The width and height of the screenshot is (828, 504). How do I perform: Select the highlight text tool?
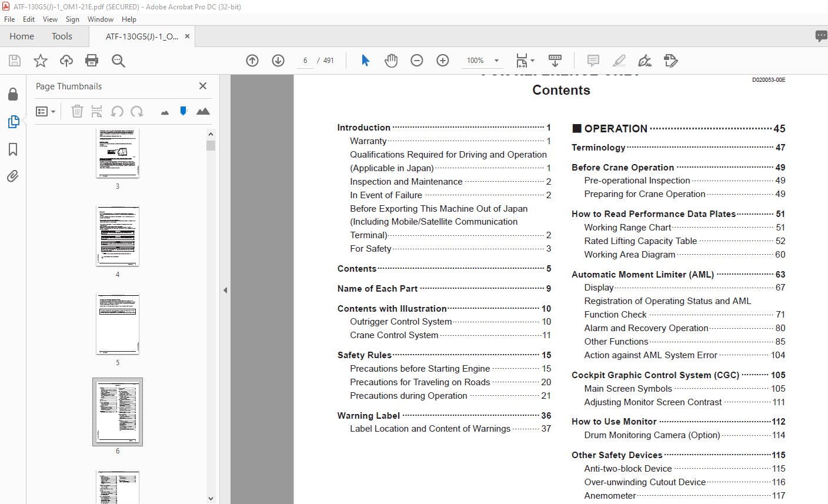pos(619,61)
